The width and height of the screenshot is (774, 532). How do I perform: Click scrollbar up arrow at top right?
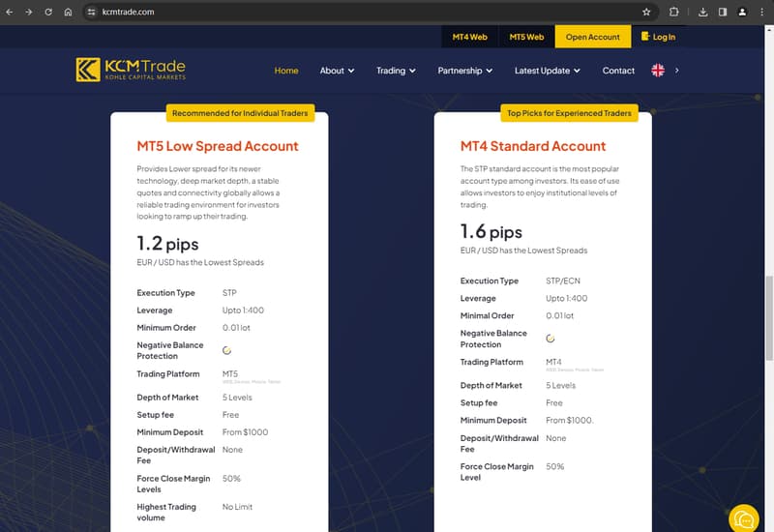coord(769,29)
